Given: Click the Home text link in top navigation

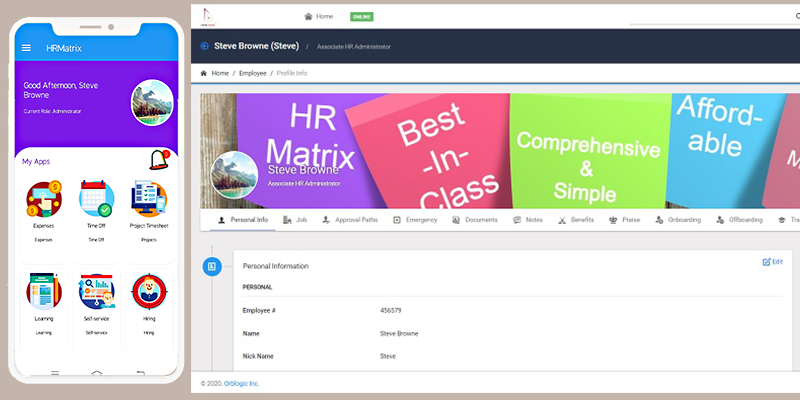Looking at the screenshot, I should tap(324, 16).
